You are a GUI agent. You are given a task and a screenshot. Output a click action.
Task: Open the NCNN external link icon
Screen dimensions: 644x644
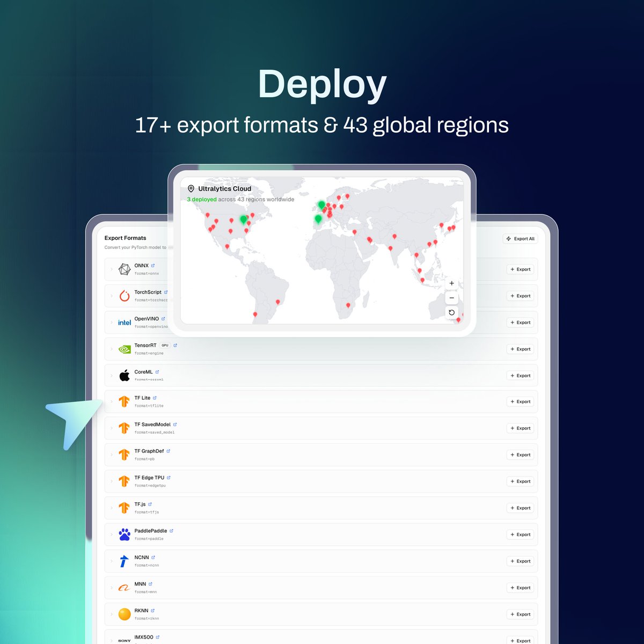(x=153, y=557)
